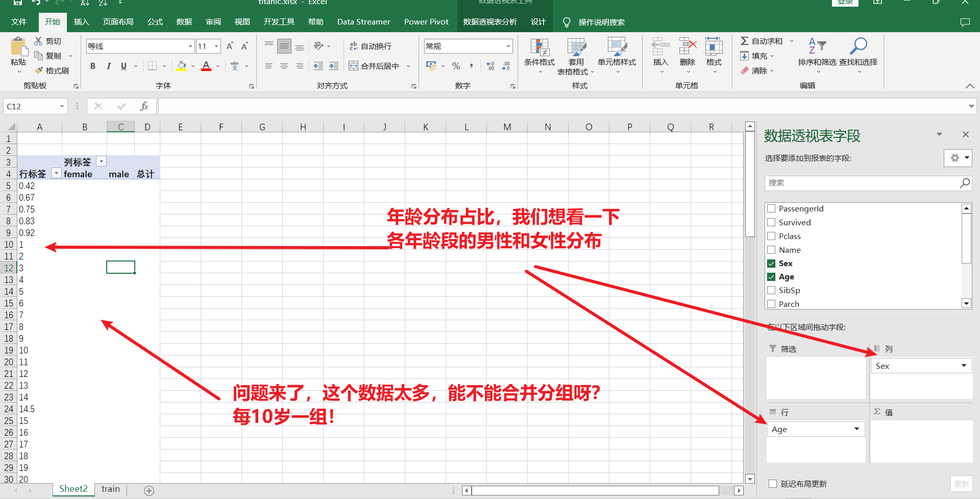
Task: Open Format as Table (套用表格格式)
Action: click(x=576, y=56)
